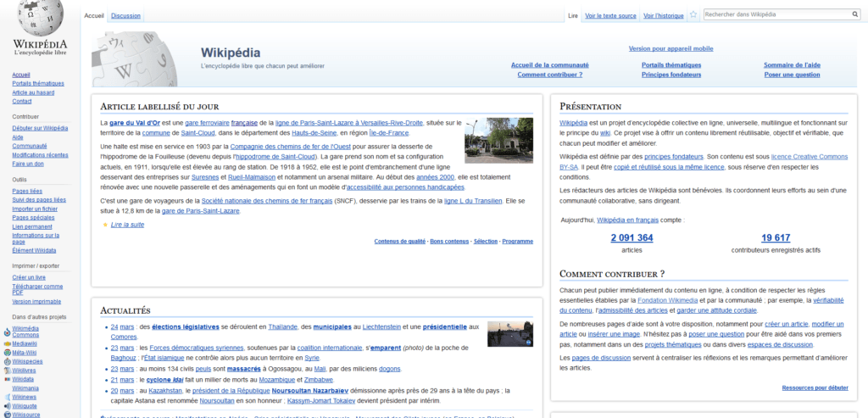Open the Méta-Wiki project icon

pos(7,353)
